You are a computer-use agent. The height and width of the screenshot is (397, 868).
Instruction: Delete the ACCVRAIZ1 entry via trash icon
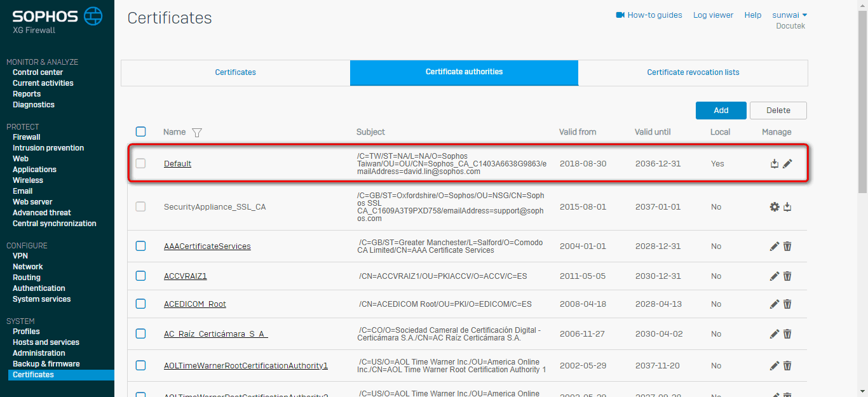click(787, 276)
